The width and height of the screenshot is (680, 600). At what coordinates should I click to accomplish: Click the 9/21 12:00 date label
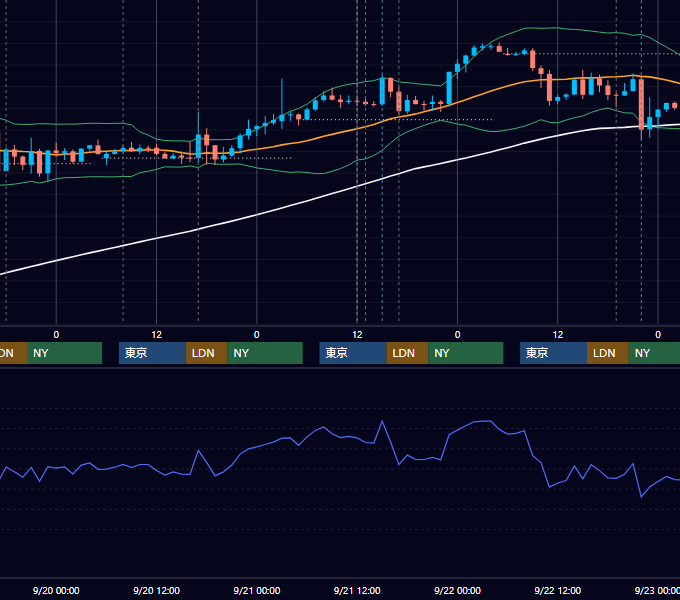[357, 590]
